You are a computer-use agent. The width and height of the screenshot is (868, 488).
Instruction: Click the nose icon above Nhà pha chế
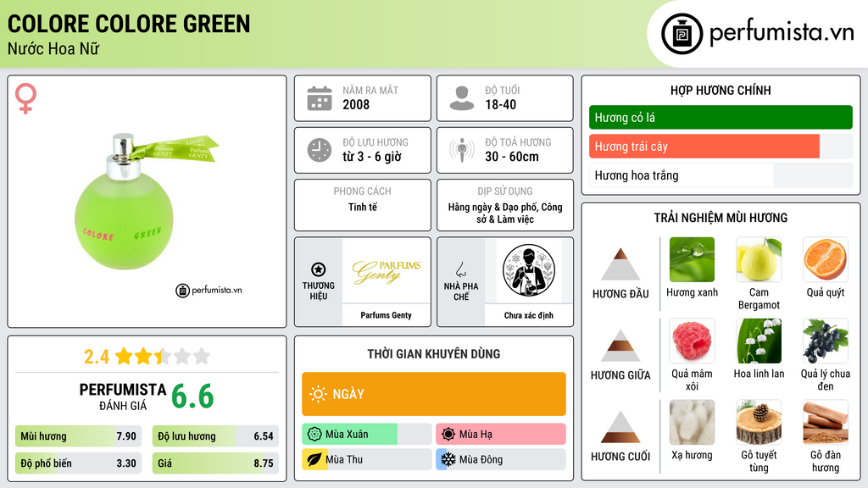pos(460,269)
